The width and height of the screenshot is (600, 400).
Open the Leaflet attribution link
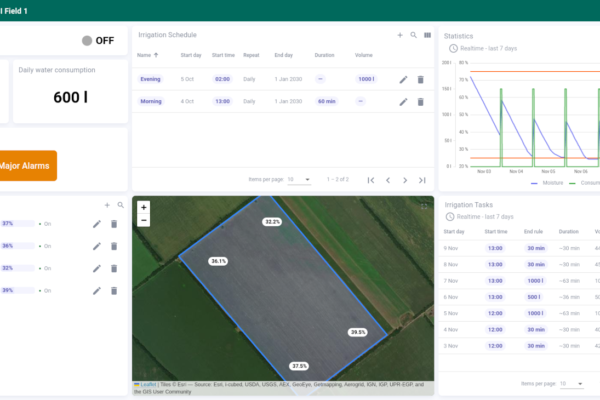pos(147,384)
